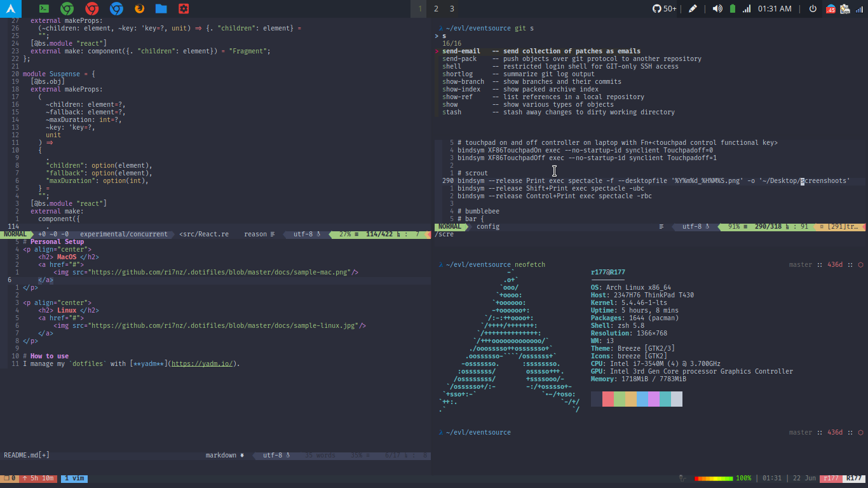Click the pencil icon in top bar
Image resolution: width=868 pixels, height=488 pixels.
(693, 8)
